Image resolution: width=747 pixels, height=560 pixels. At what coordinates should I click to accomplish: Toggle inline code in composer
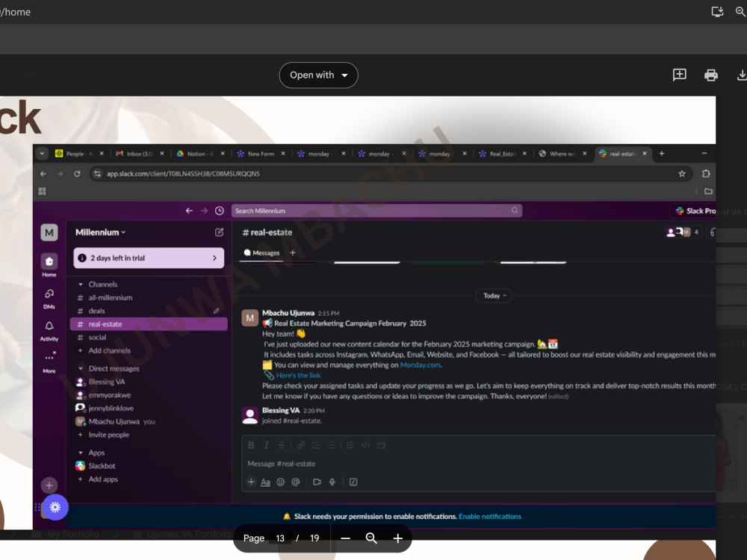point(365,445)
